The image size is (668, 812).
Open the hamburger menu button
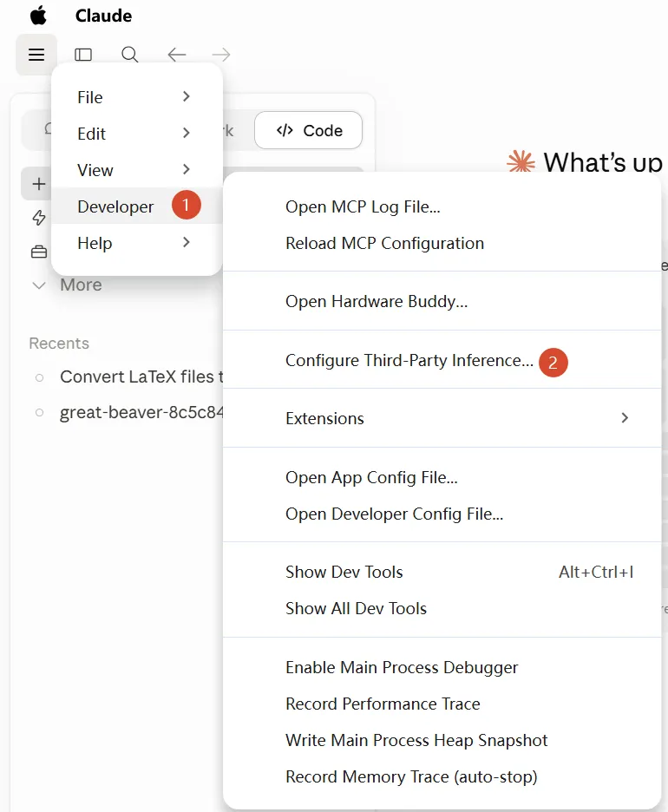[x=36, y=55]
